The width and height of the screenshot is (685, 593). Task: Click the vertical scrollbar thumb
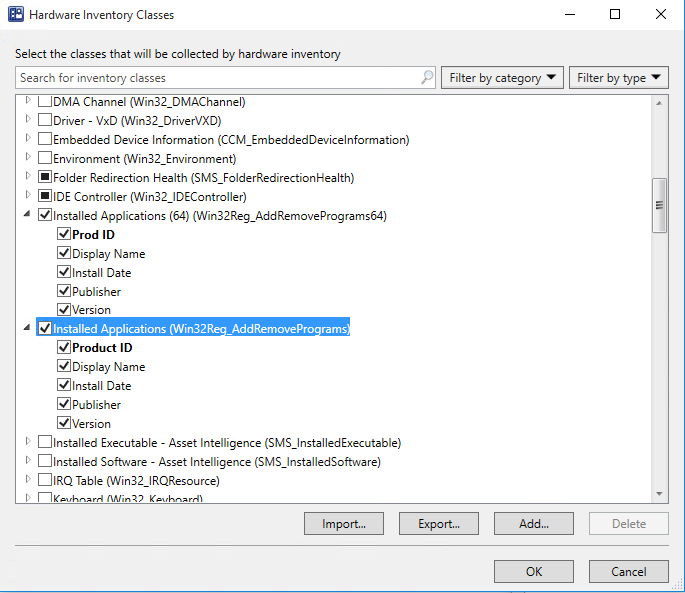click(x=659, y=205)
